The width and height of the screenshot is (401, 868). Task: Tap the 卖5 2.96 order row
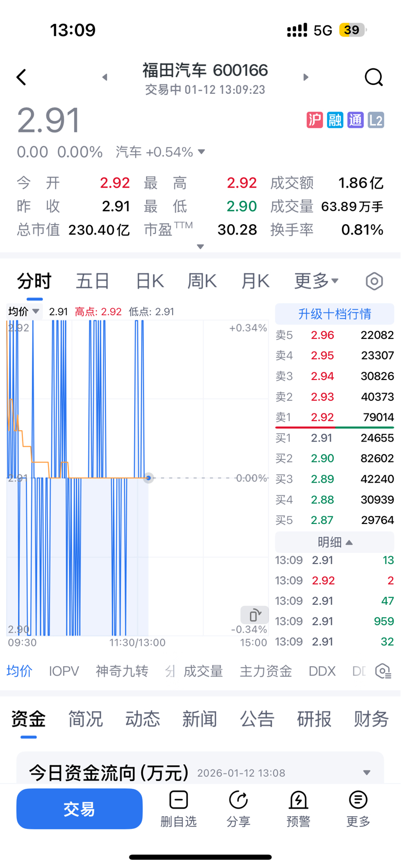coord(335,335)
